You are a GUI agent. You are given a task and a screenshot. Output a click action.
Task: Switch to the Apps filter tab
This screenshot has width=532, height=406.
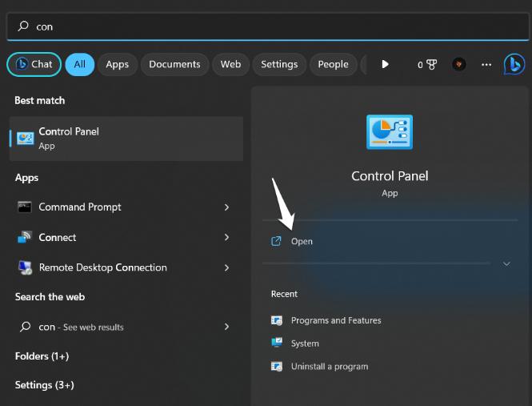(118, 64)
